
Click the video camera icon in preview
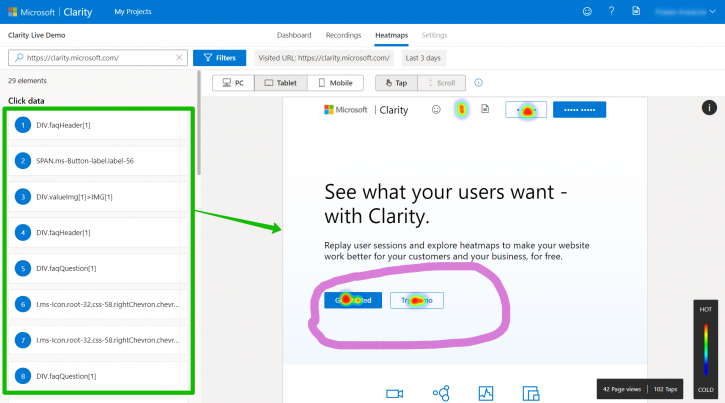pos(394,393)
